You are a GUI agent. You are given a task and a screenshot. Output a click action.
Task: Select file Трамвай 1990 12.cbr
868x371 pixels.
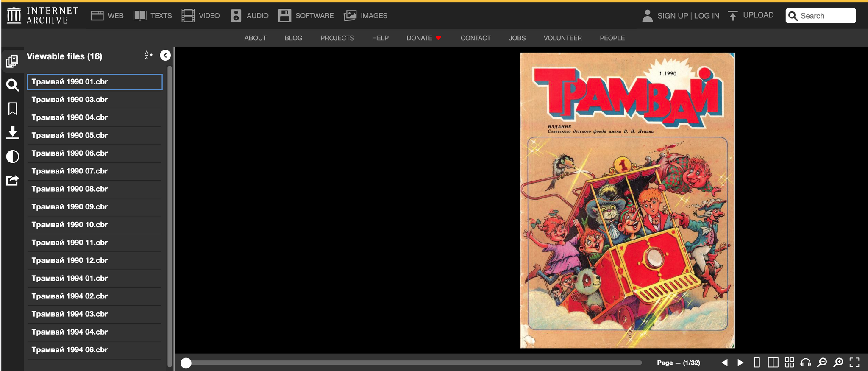point(95,260)
